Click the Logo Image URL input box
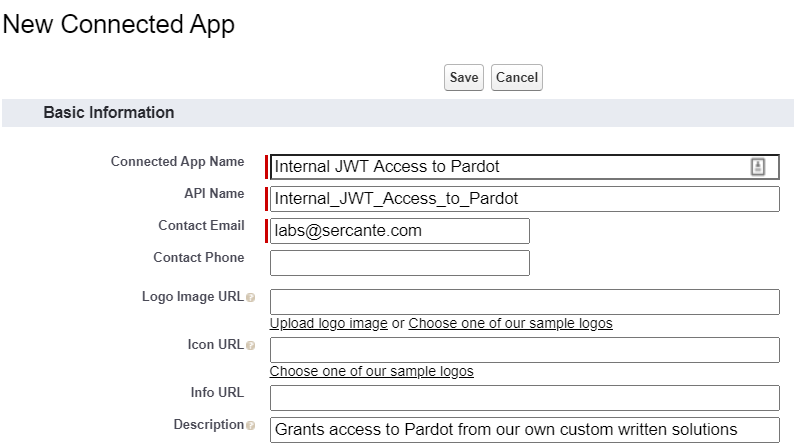Viewport: 794px width, 447px height. pos(525,302)
